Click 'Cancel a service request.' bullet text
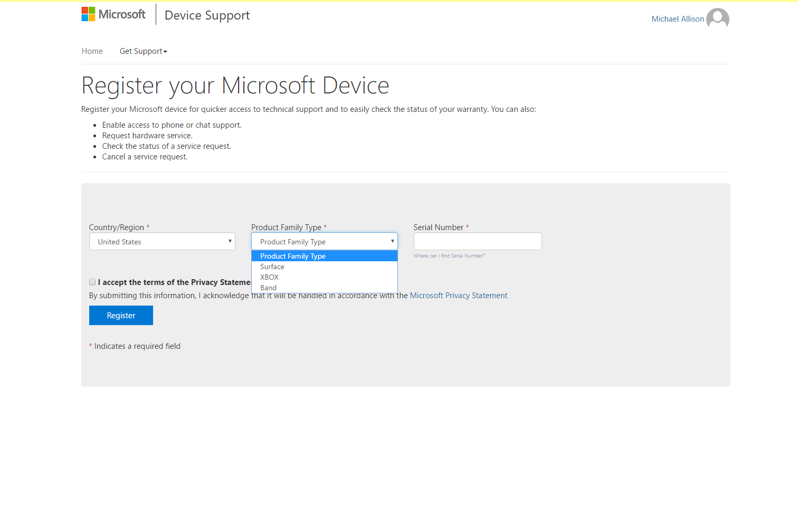The width and height of the screenshot is (798, 532). coord(145,157)
